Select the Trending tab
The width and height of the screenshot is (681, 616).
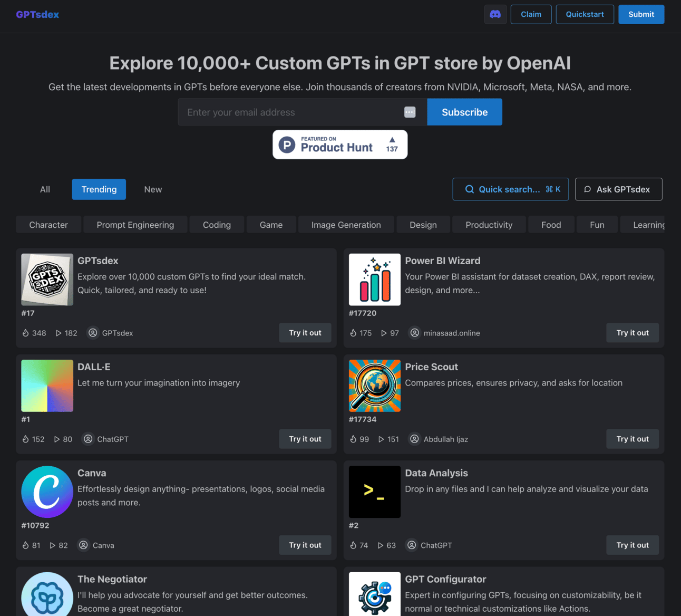[99, 189]
